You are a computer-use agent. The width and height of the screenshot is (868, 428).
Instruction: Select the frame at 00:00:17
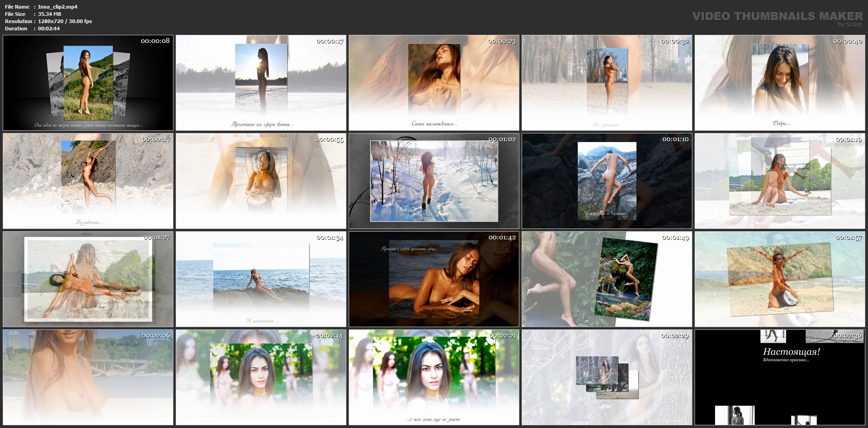pos(261,83)
